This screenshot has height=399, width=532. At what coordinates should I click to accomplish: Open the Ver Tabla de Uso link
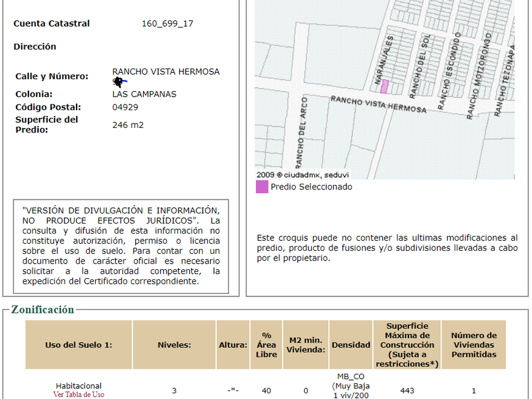pos(79,395)
